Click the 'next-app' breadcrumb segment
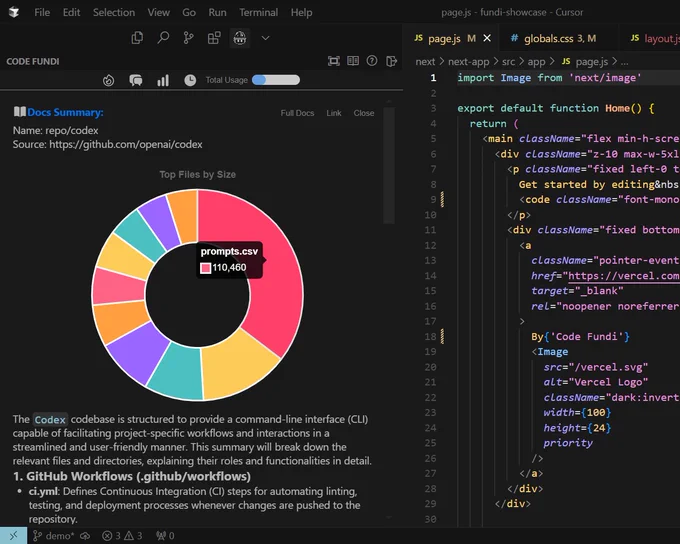This screenshot has height=544, width=680. (x=468, y=62)
